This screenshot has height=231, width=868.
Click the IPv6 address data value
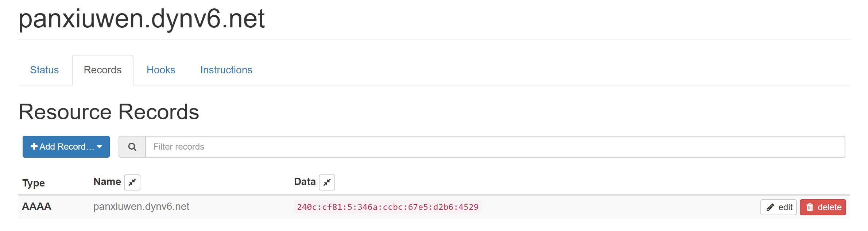[x=387, y=207]
